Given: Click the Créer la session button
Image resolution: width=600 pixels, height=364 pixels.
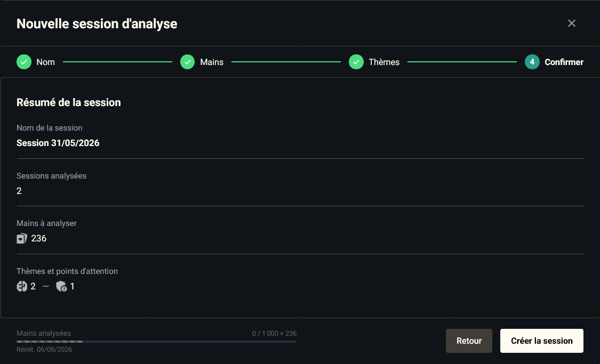Looking at the screenshot, I should click(542, 341).
